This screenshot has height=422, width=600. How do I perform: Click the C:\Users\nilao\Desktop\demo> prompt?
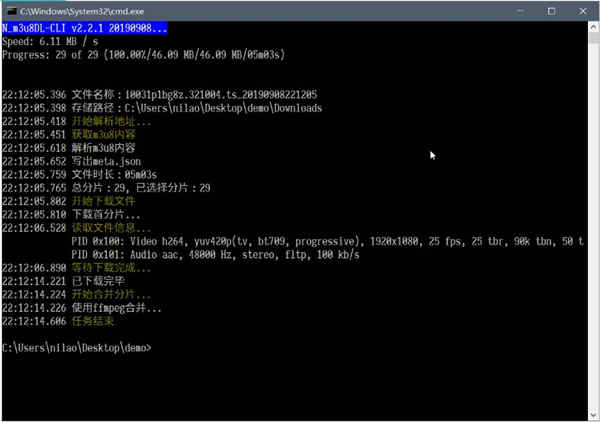tap(77, 348)
